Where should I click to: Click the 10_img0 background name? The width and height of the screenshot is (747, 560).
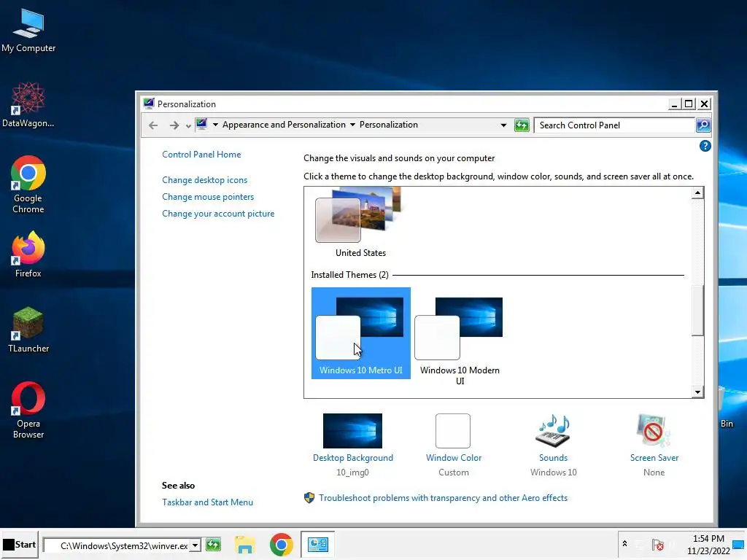352,472
